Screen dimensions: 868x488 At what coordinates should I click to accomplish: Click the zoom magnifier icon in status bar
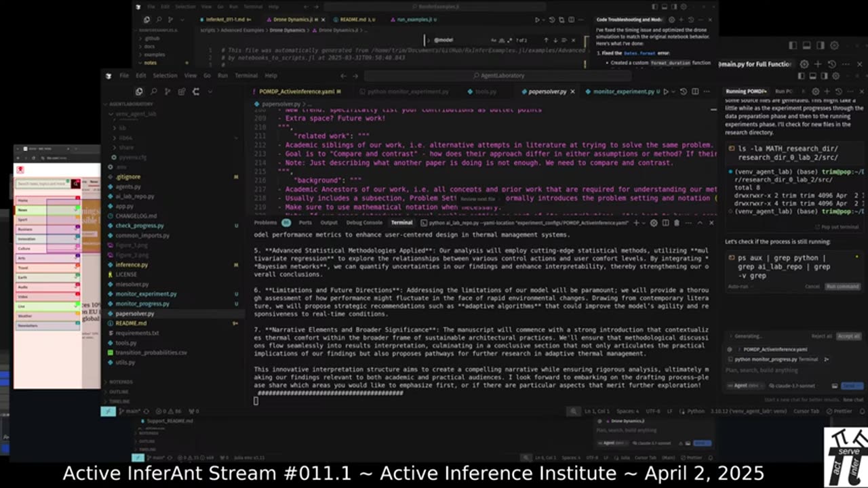pyautogui.click(x=575, y=411)
